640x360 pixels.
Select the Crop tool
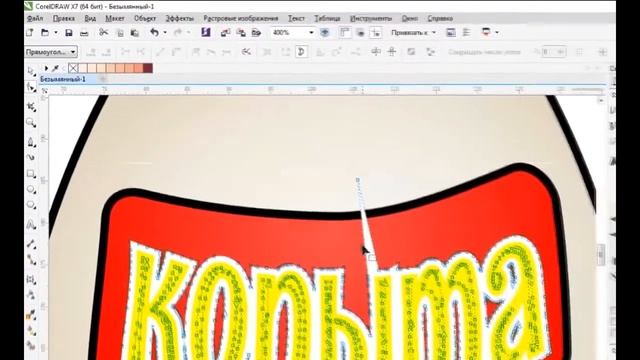tap(31, 107)
